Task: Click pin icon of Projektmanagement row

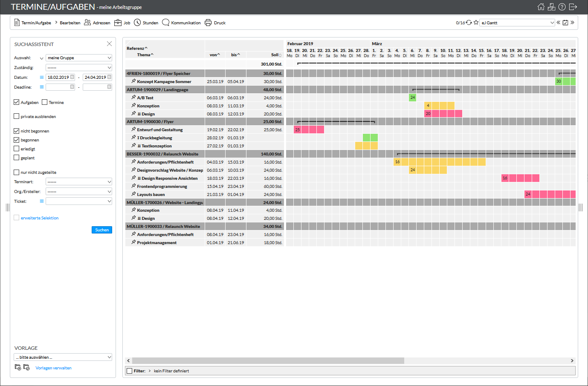Action: (133, 242)
